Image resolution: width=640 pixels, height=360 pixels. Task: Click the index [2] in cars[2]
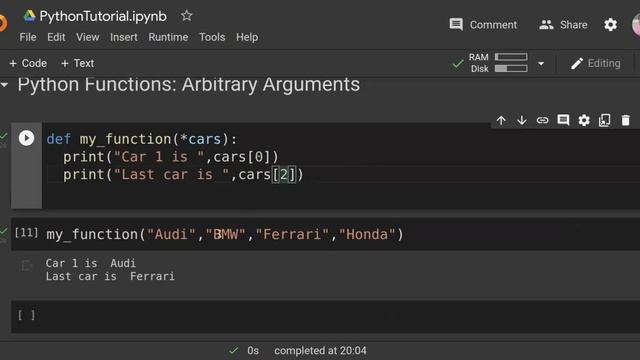coord(283,175)
